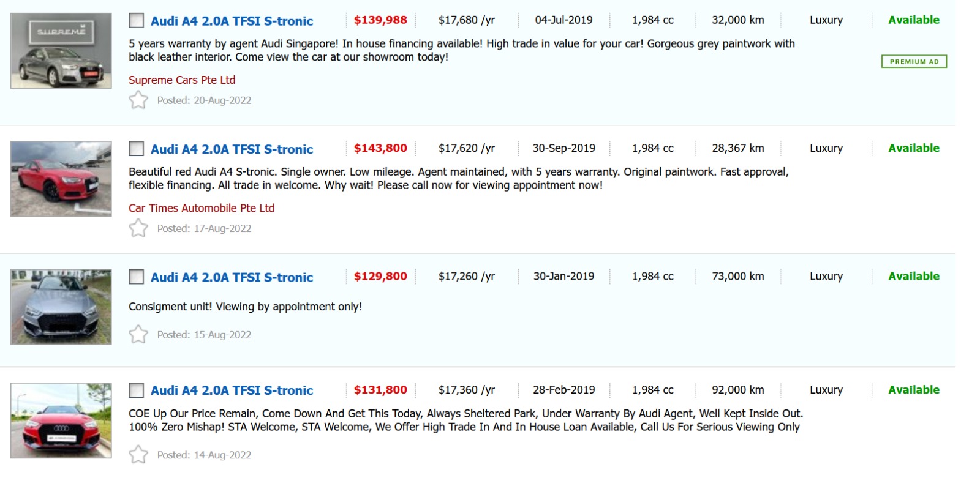
Task: Check the box next to the $129,800 Audi
Action: pos(136,277)
